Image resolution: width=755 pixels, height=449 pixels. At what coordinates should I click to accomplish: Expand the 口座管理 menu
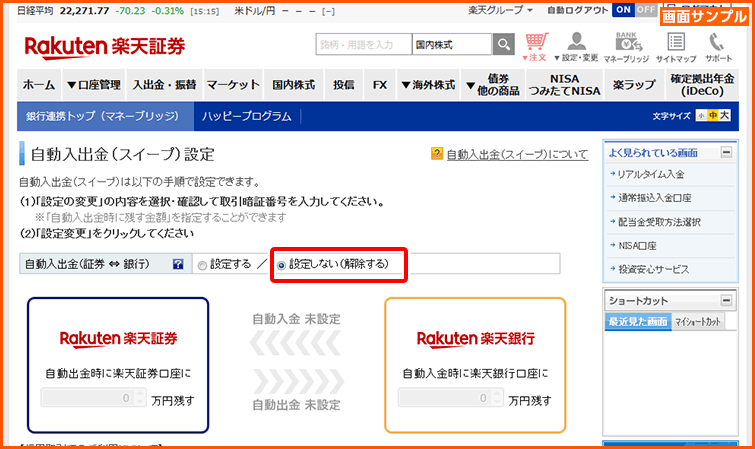[x=94, y=85]
